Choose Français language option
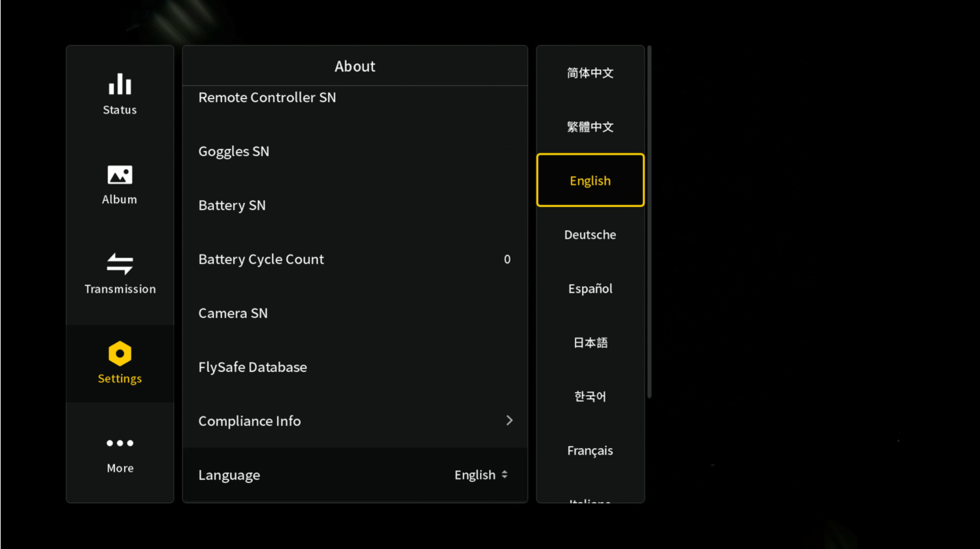The height and width of the screenshot is (549, 980). 590,450
